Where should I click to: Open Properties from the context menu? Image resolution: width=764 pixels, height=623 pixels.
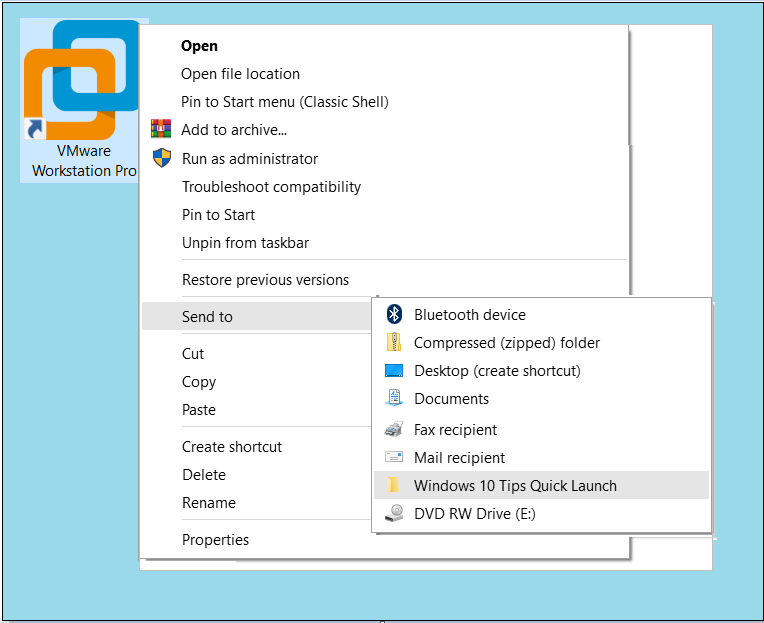click(384, 540)
